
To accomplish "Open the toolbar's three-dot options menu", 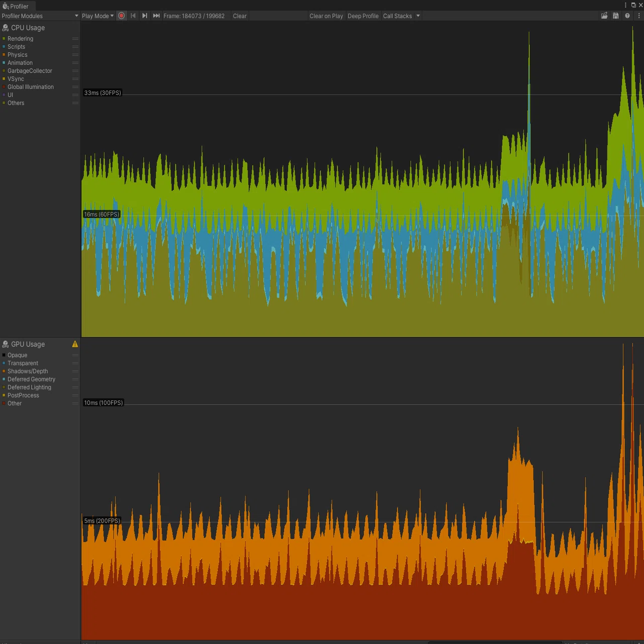I will pos(639,16).
